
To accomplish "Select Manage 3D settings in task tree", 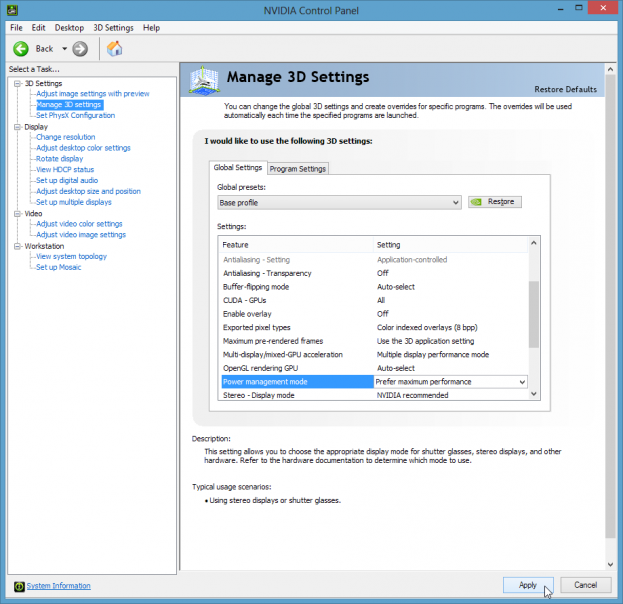I will coord(69,105).
